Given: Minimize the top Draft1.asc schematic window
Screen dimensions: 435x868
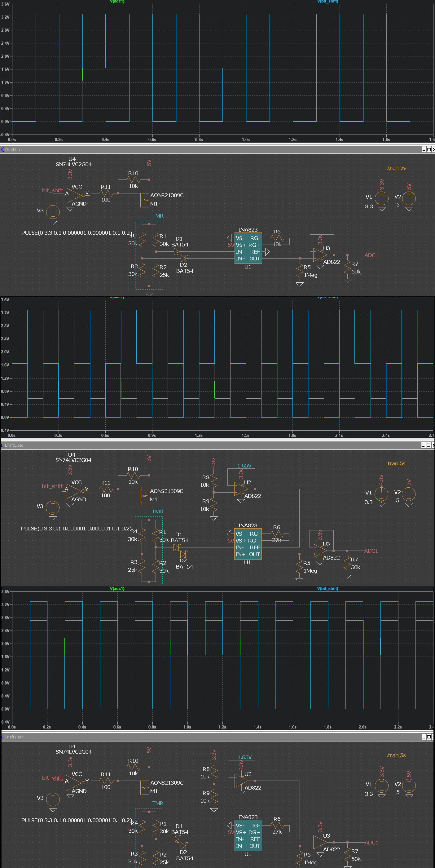Looking at the screenshot, I should 424,150.
